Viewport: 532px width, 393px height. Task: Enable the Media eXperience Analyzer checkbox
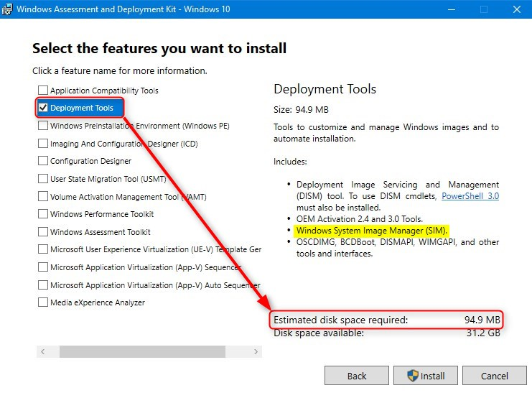coord(43,302)
